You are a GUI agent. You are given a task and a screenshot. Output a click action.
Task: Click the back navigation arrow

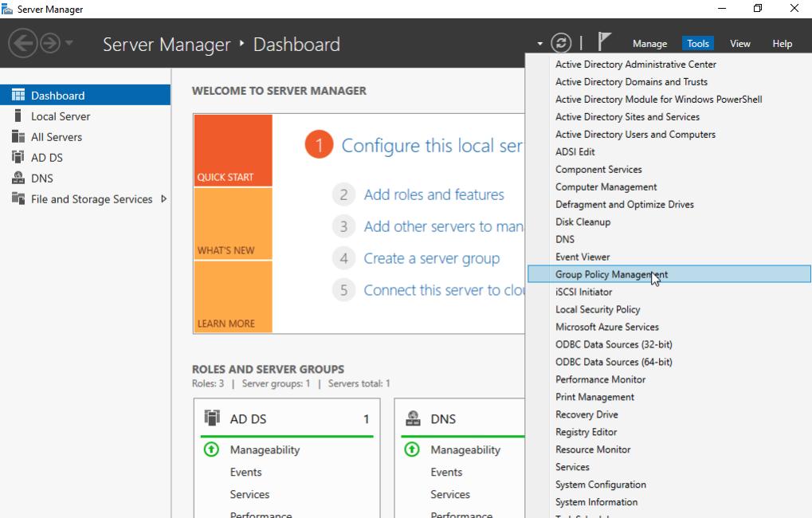23,43
